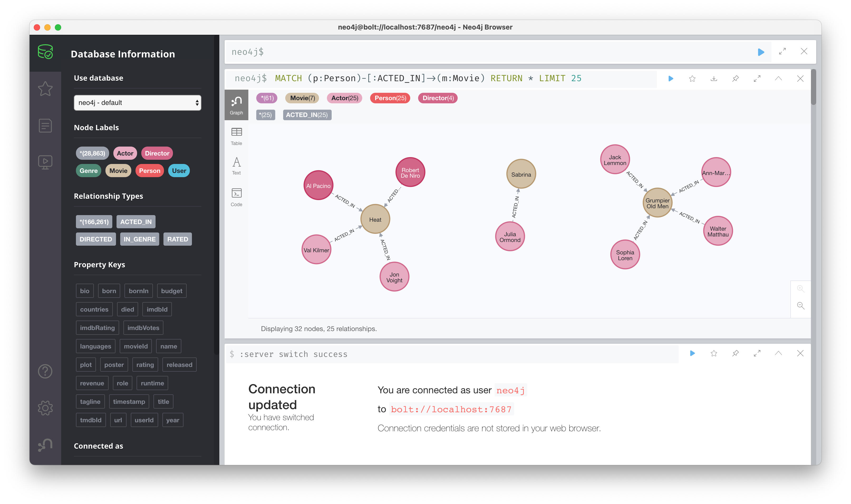Switch to Code view tab
The height and width of the screenshot is (504, 851).
pos(236,197)
